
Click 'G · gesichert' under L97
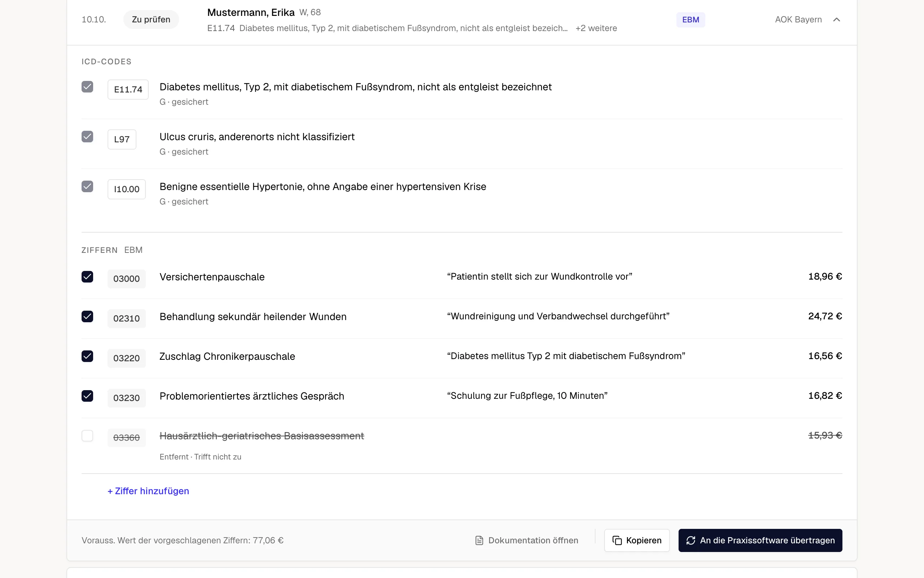[184, 152]
